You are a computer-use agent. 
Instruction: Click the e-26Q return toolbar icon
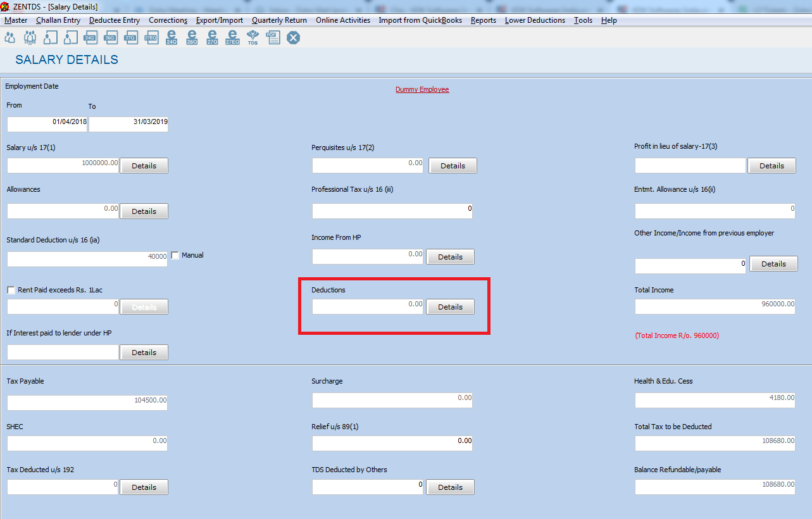pos(192,38)
